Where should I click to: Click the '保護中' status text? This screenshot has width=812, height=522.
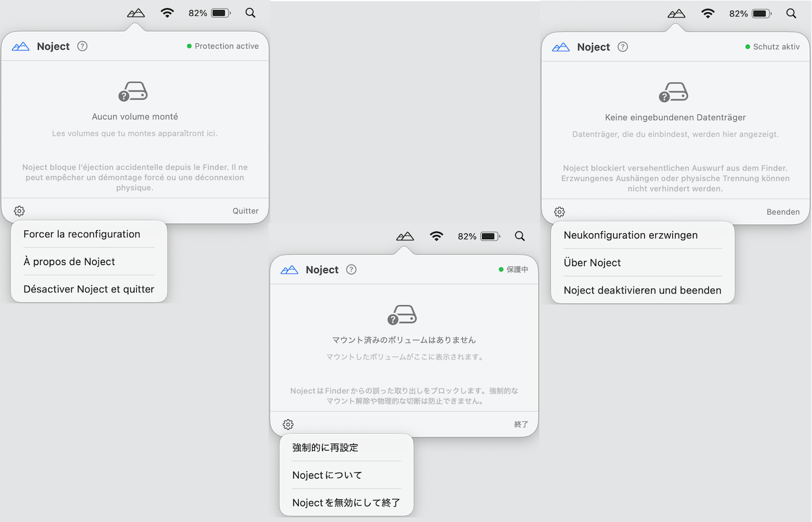517,270
